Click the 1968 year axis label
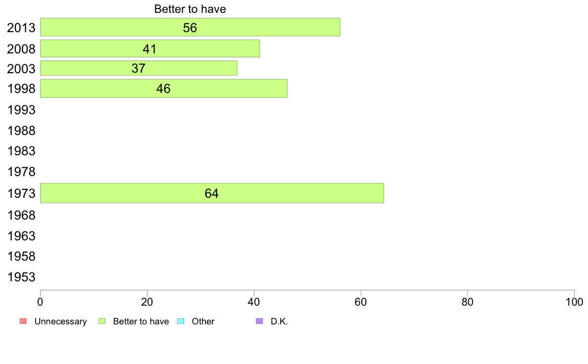 21,215
